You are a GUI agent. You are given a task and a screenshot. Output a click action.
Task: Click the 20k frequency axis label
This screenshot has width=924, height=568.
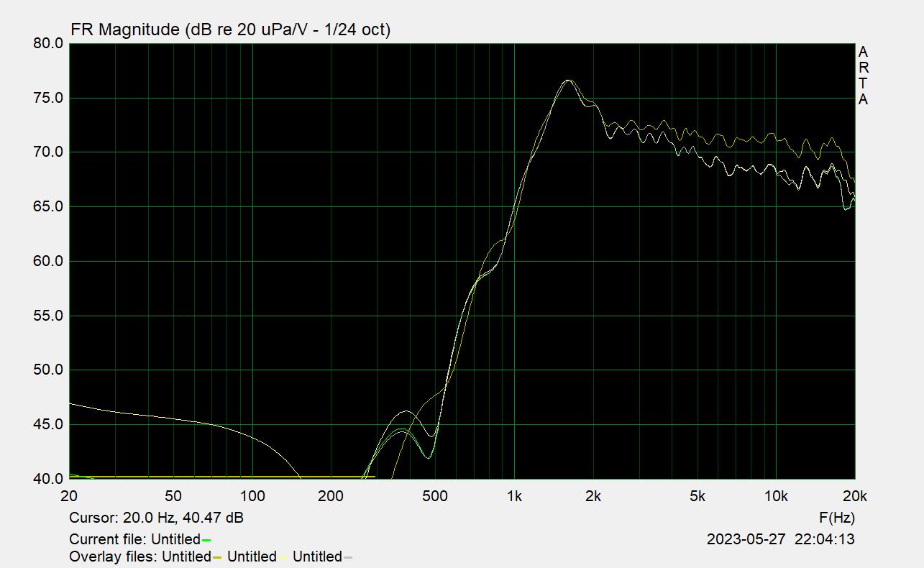855,496
